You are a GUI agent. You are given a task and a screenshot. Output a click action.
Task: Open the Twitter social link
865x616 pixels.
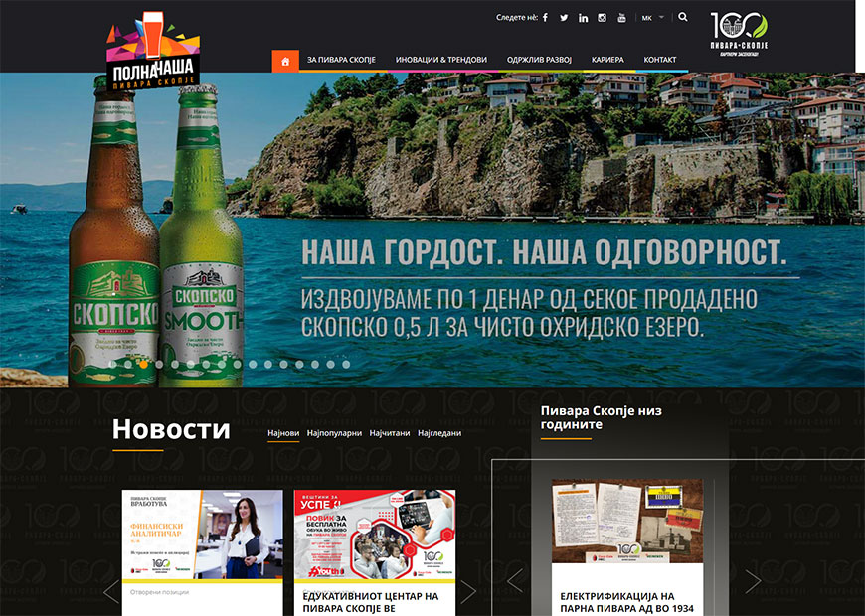click(x=564, y=18)
